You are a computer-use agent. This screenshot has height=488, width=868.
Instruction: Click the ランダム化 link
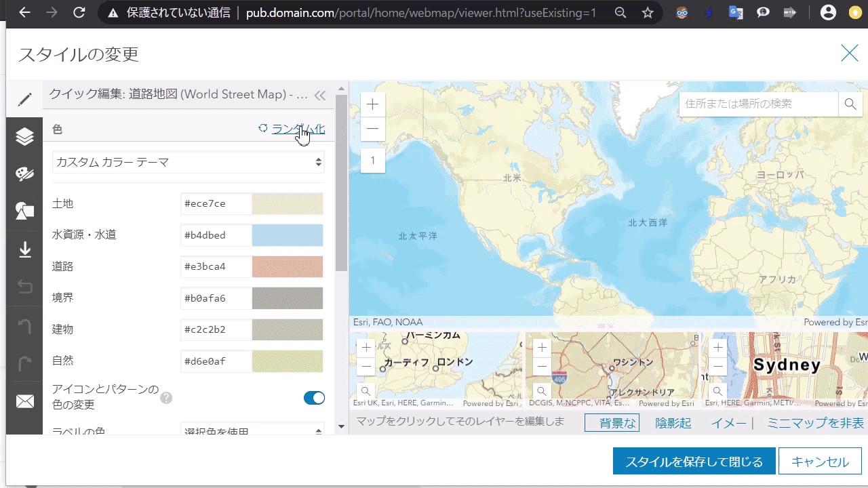pyautogui.click(x=298, y=129)
